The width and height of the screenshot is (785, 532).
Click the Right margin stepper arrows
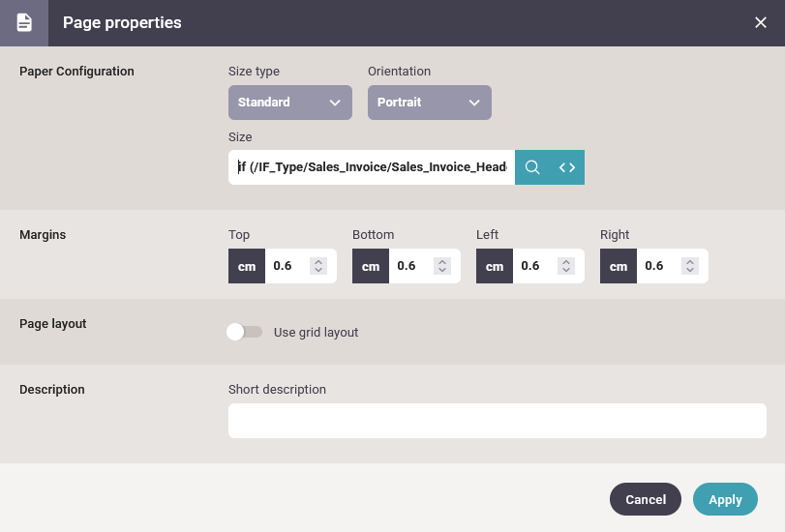pyautogui.click(x=690, y=266)
